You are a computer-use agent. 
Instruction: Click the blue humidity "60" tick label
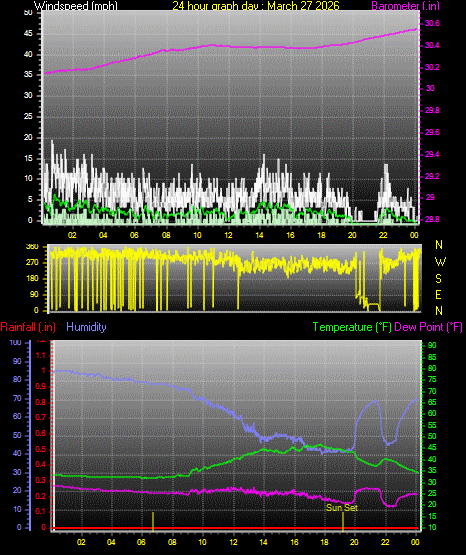tap(17, 417)
